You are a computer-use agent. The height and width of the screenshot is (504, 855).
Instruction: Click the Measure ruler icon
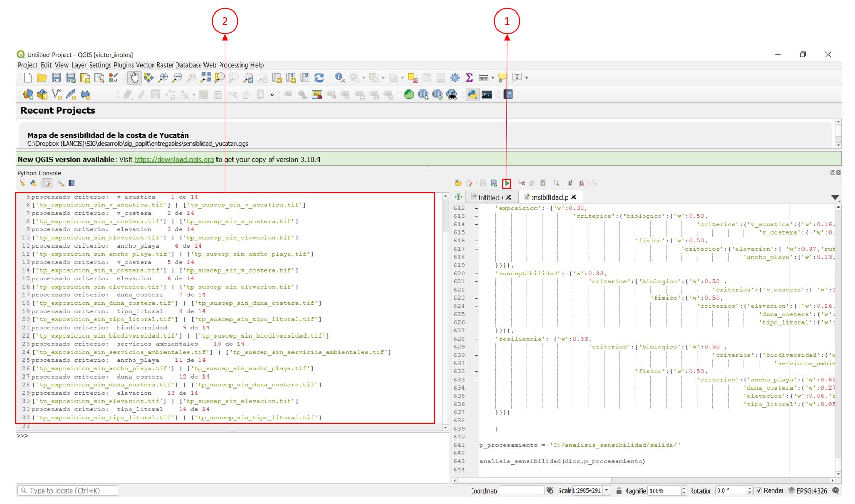point(483,77)
